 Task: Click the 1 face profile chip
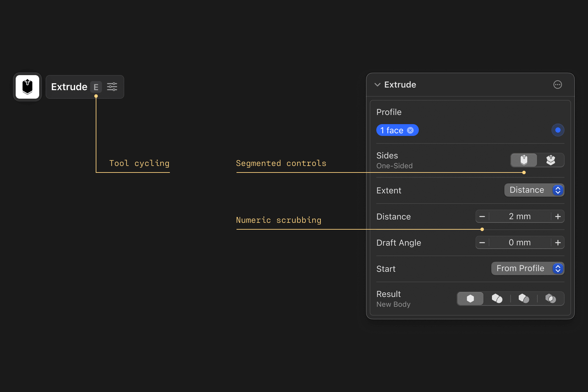pos(397,130)
